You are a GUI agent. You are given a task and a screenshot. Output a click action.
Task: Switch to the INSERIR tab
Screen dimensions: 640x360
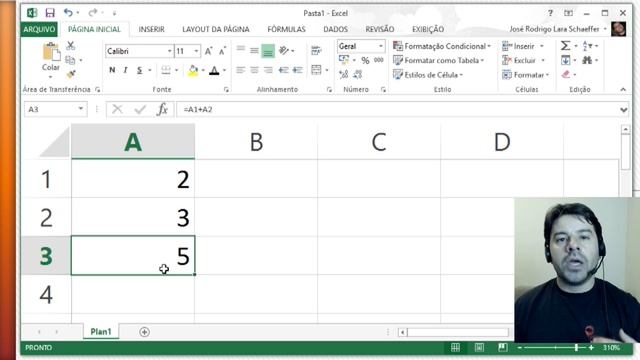tap(151, 29)
